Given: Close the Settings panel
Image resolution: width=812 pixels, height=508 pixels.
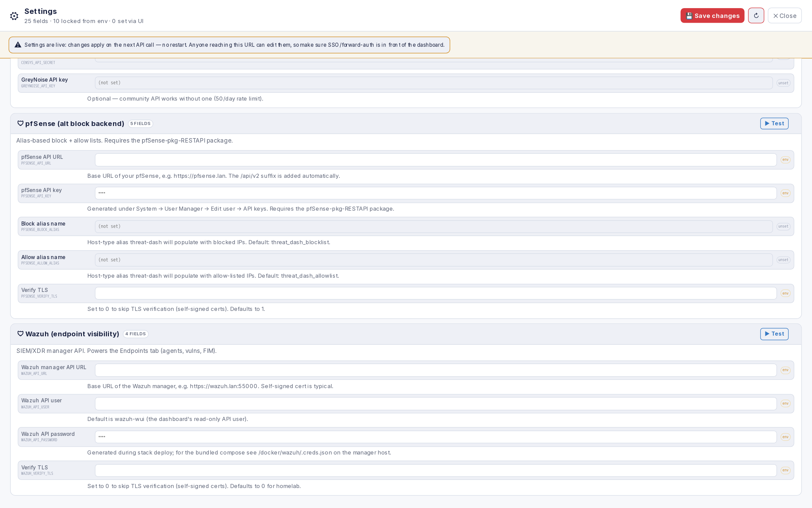Looking at the screenshot, I should tap(785, 16).
